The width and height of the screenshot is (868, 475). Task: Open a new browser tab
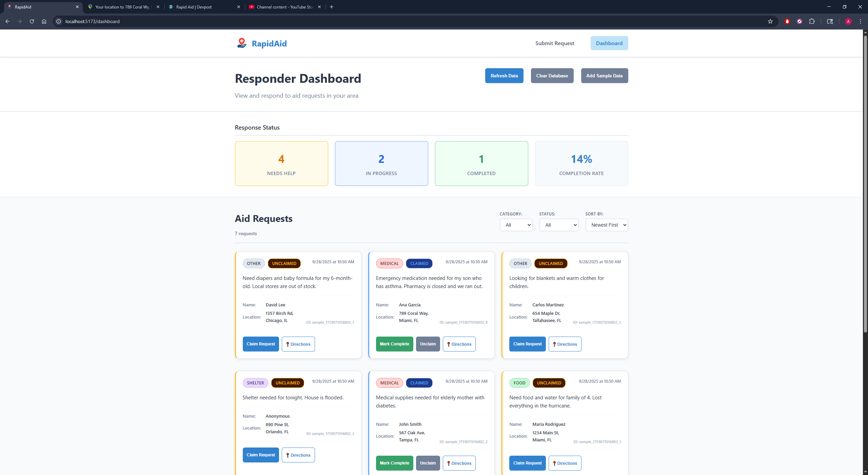point(331,7)
